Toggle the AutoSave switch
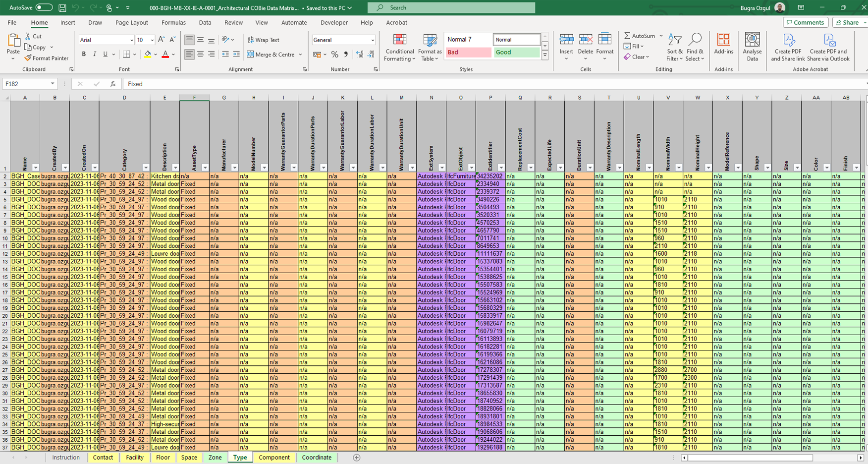The width and height of the screenshot is (868, 465). (x=44, y=7)
